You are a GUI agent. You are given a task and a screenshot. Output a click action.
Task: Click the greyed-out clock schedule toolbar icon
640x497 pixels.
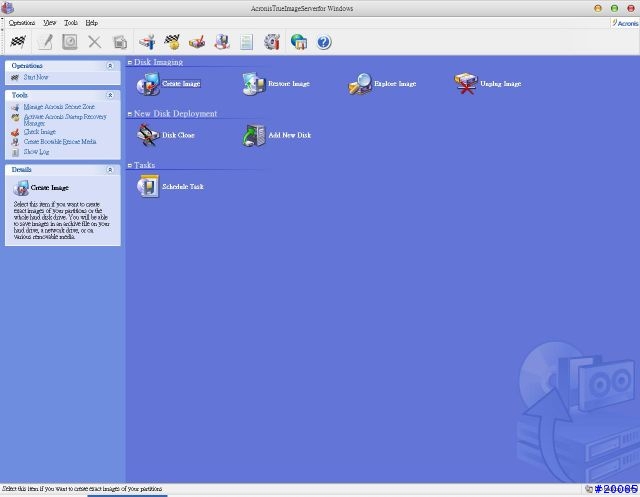click(x=70, y=42)
